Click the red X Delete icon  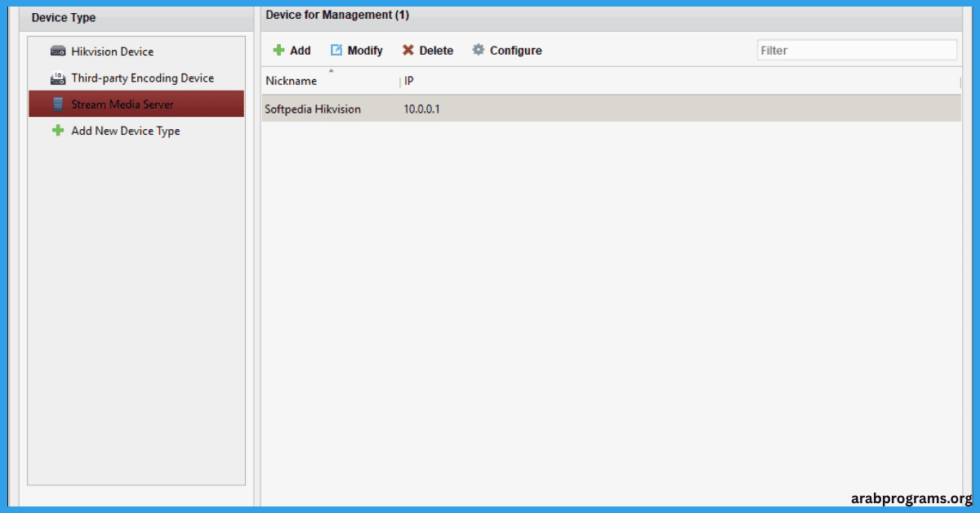[408, 51]
